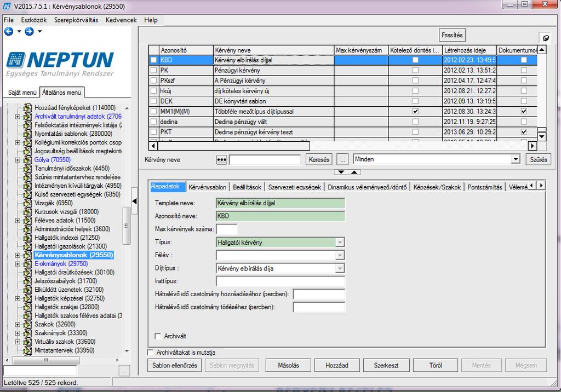Click the Frissítés button
The width and height of the screenshot is (561, 392).
452,35
